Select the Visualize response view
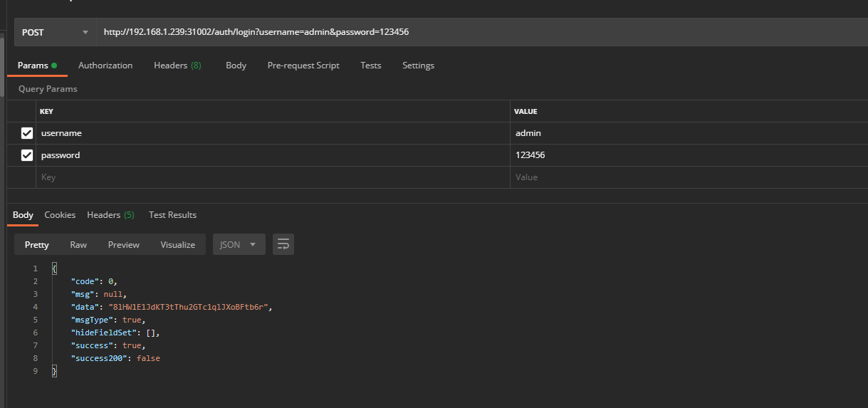This screenshot has height=408, width=868. (177, 244)
